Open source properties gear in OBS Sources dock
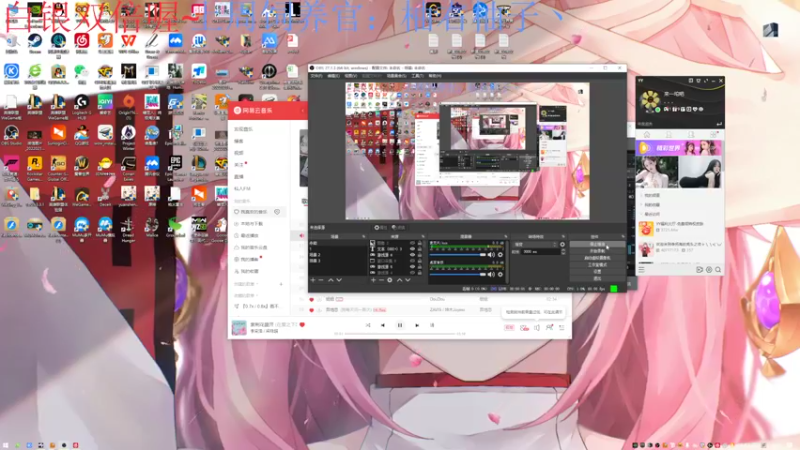Screen dimensions: 800x450 (x=390, y=280)
